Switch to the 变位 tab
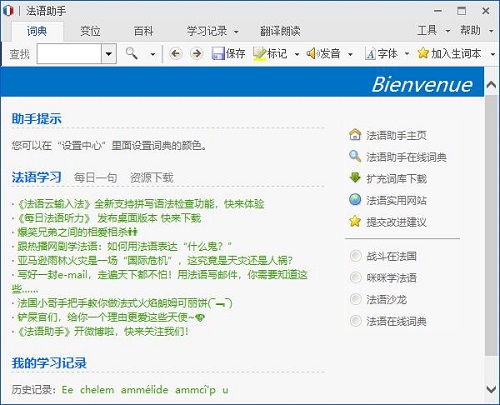This screenshot has height=405, width=500. (90, 31)
